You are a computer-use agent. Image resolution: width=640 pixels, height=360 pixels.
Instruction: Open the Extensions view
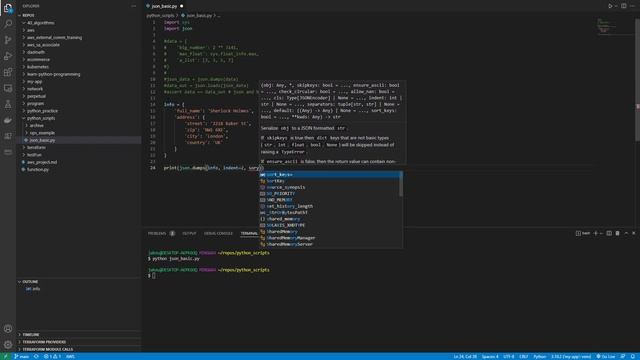8,72
